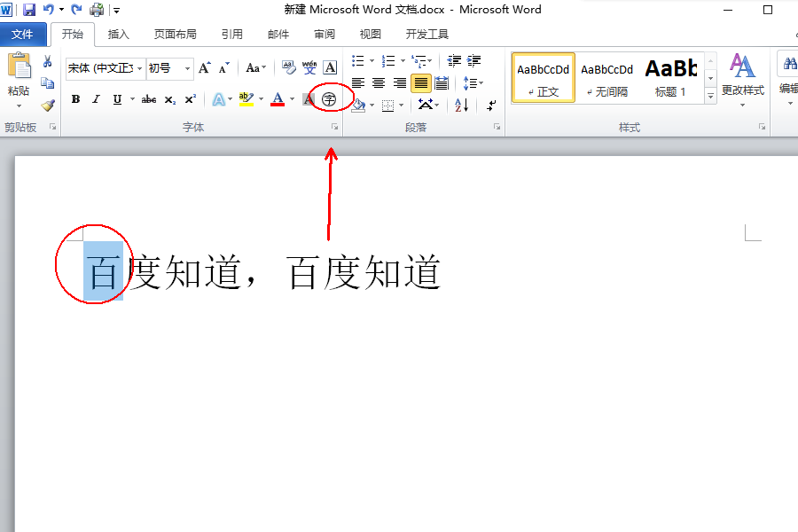The image size is (798, 532).
Task: Click the Sort A-Z icon
Action: pyautogui.click(x=461, y=105)
